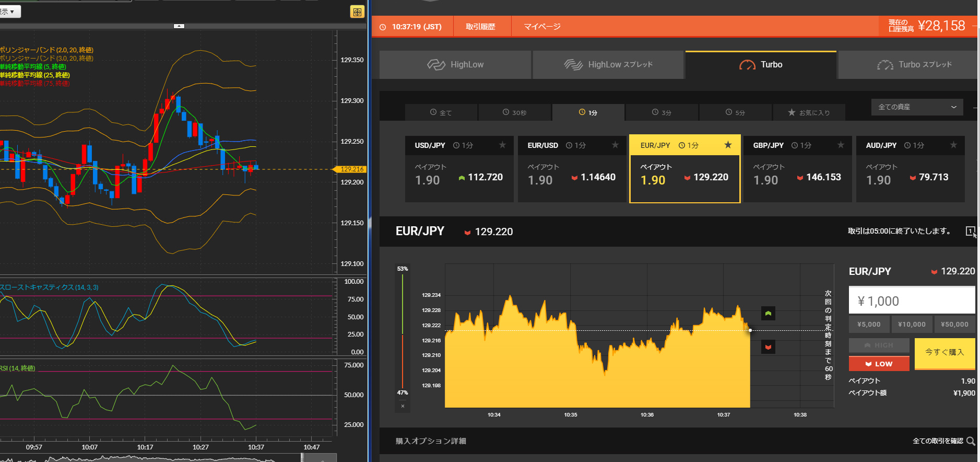The height and width of the screenshot is (462, 980).
Task: Click the ¥1,000 amount input field
Action: [x=912, y=301]
